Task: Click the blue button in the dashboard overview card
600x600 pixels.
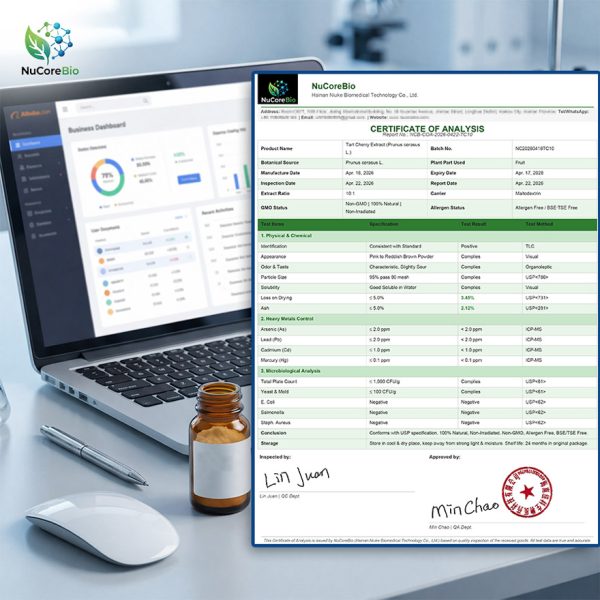Action: pos(189,178)
